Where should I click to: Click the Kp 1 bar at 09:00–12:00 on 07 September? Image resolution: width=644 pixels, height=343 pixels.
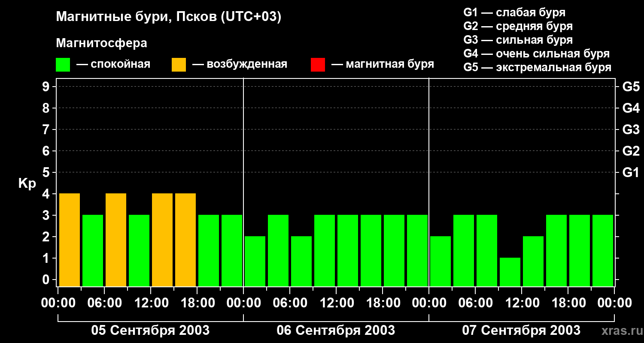(510, 272)
